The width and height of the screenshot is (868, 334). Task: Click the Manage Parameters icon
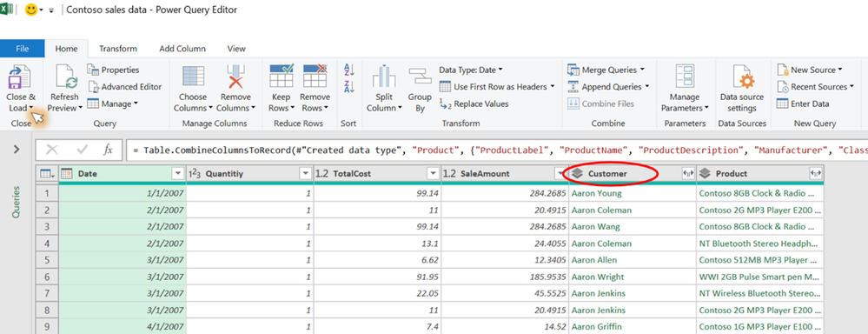(x=685, y=77)
